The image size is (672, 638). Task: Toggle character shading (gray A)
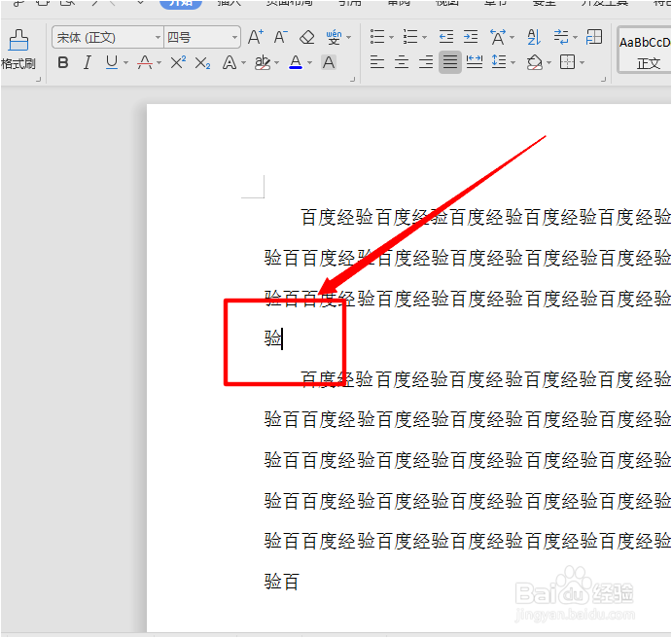pyautogui.click(x=329, y=62)
